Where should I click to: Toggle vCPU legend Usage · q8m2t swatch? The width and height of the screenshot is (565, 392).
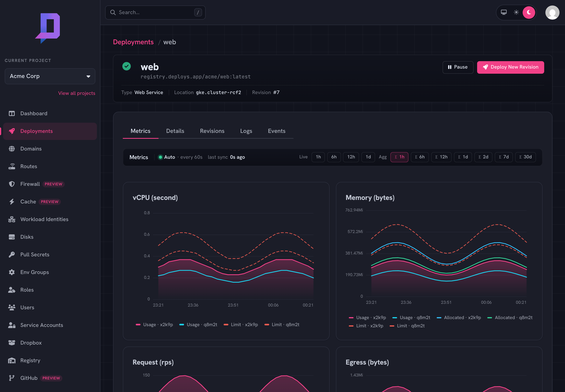coord(182,325)
